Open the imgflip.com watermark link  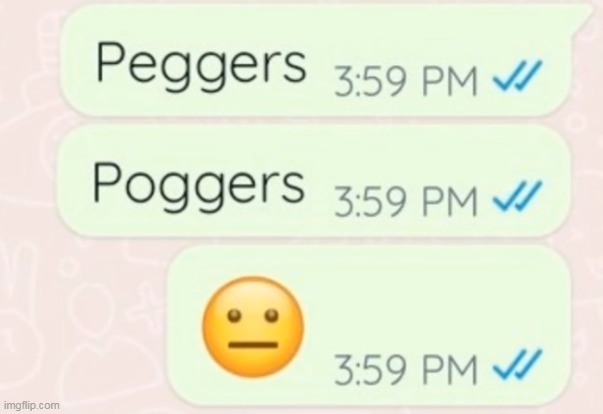32,405
